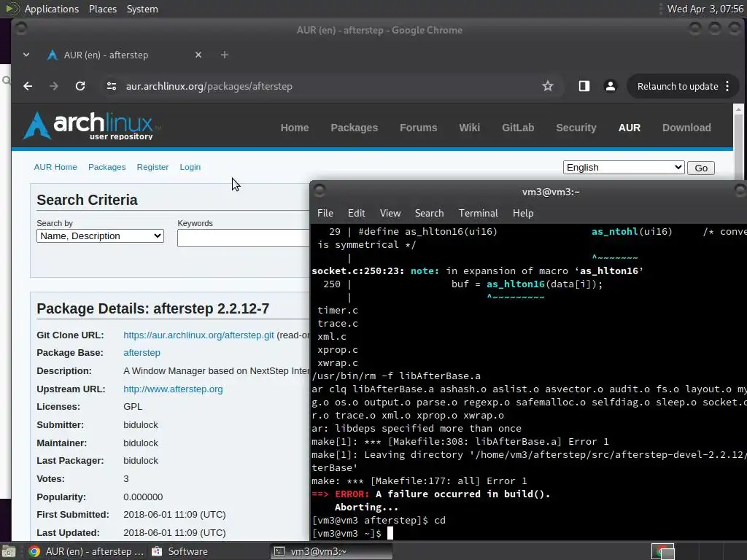The height and width of the screenshot is (560, 747).
Task: Click the Chrome icon in taskbar
Action: 34,551
